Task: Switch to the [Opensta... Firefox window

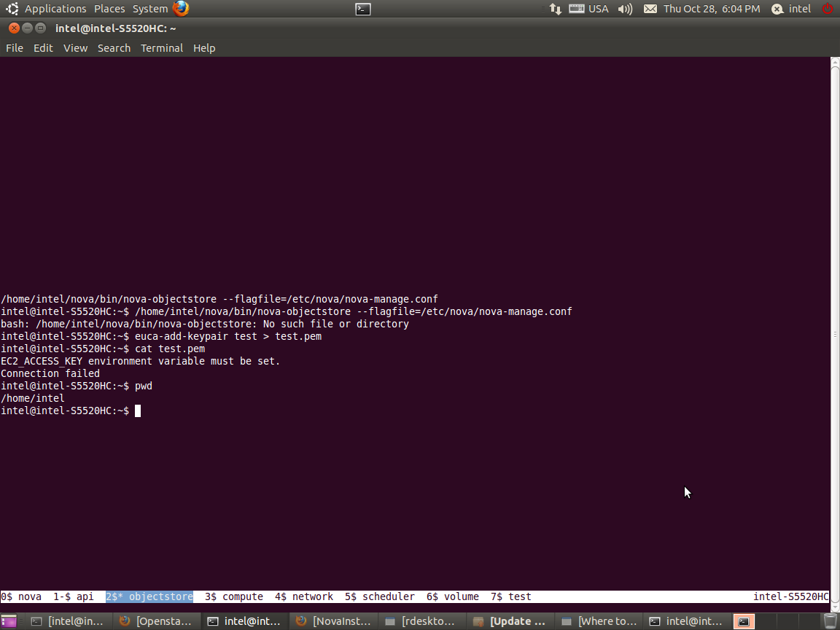Action: 157,621
